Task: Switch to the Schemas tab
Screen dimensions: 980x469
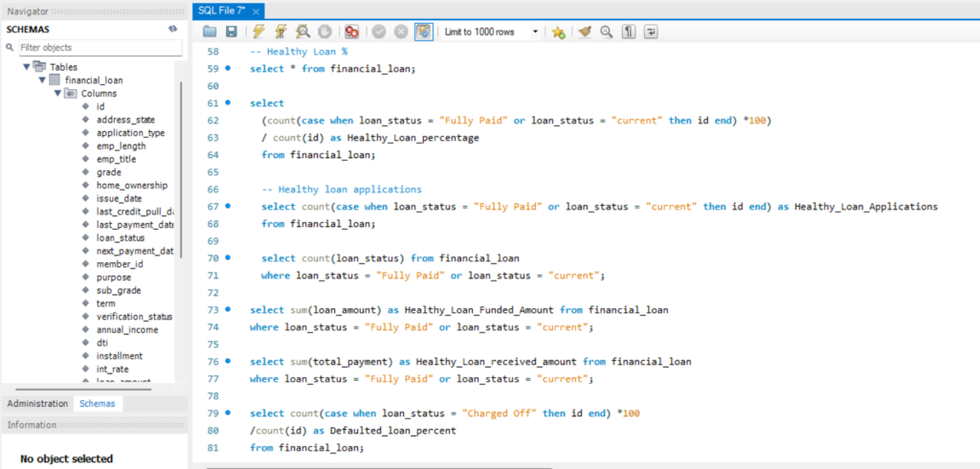Action: point(98,403)
